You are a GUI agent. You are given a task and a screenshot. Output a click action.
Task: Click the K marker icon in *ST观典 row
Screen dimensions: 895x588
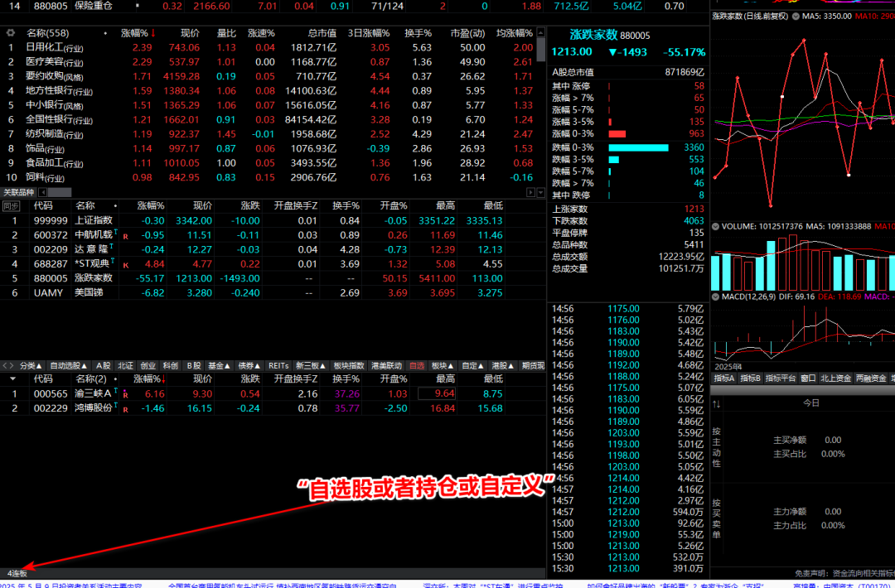tap(126, 265)
